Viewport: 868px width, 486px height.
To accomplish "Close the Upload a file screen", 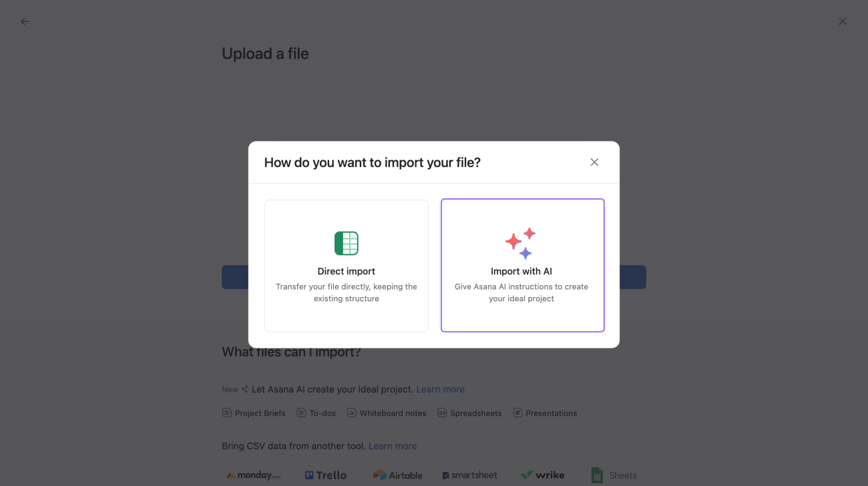I will [843, 21].
